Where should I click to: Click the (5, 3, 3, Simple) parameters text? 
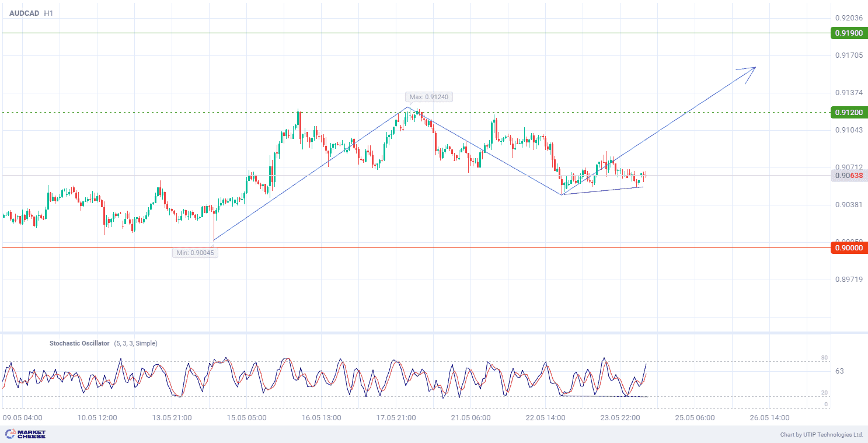click(135, 343)
